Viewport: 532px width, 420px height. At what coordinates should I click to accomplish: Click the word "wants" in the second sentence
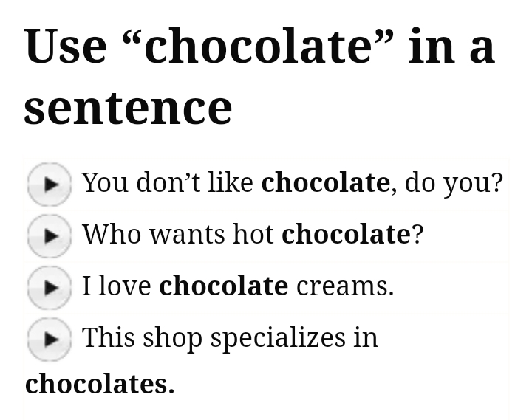pyautogui.click(x=187, y=234)
